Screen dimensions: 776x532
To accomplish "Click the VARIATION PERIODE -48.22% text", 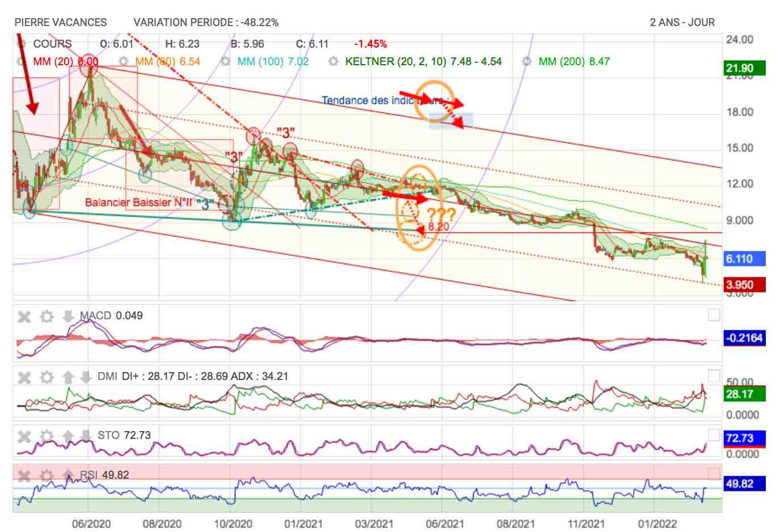I will [x=206, y=23].
